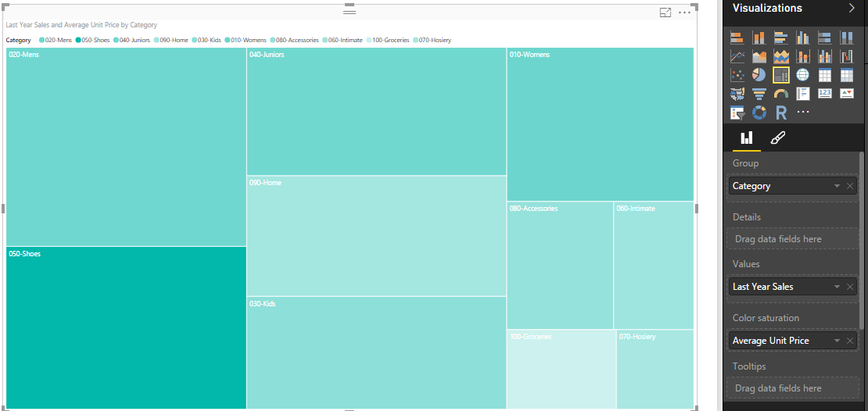This screenshot has width=868, height=411.
Task: Remove Average Unit Price from Color saturation
Action: coord(850,341)
